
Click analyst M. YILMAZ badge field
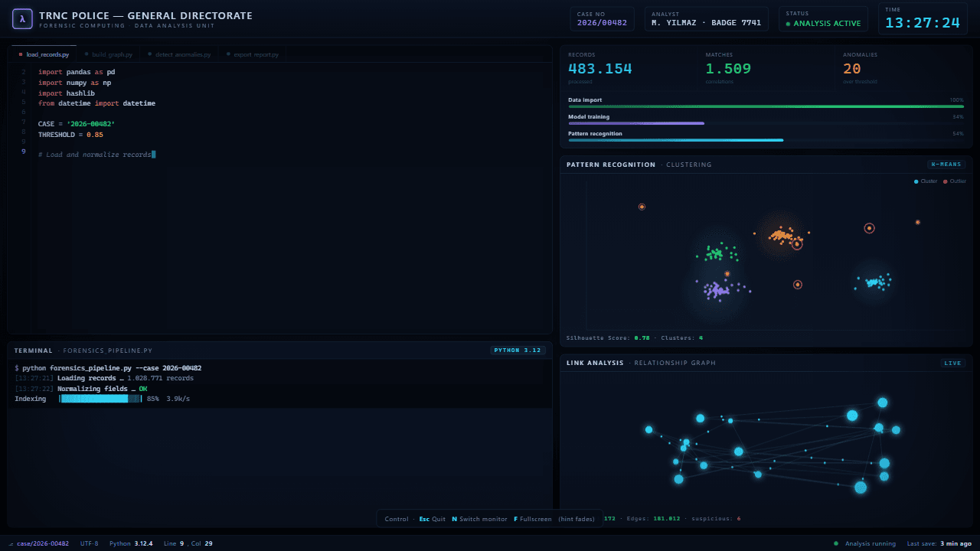click(706, 18)
